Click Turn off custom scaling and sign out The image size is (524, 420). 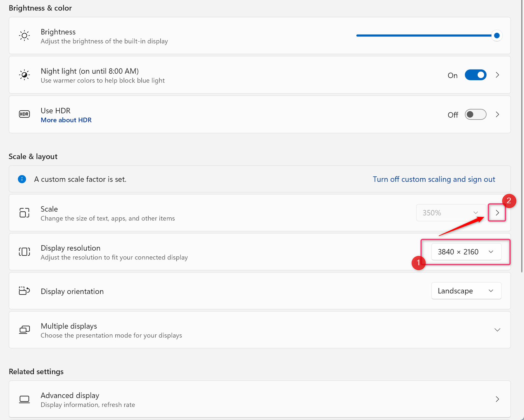coord(434,179)
